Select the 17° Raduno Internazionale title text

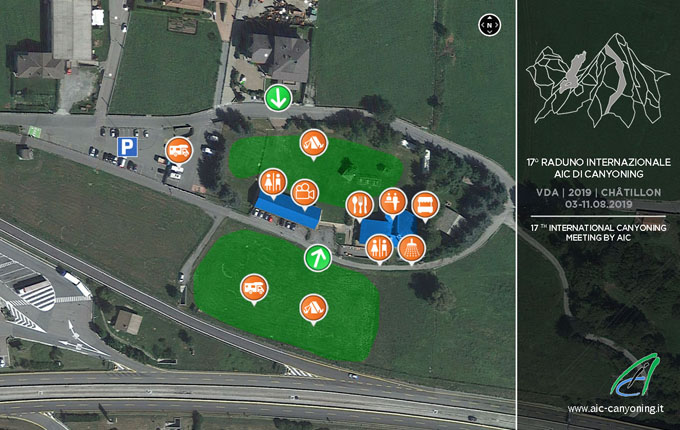pos(598,168)
